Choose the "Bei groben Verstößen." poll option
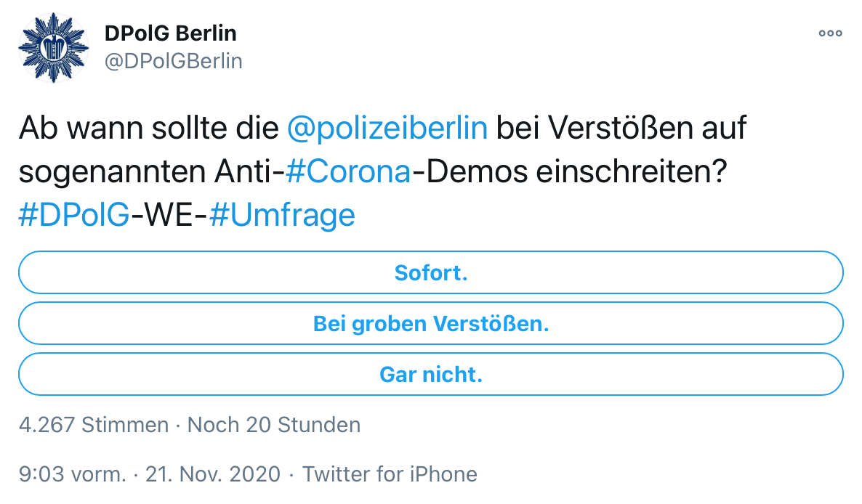 click(431, 323)
